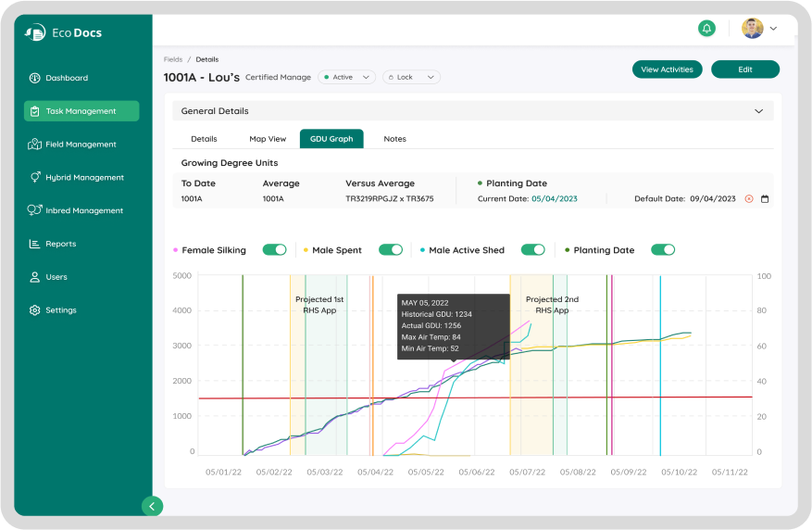Collapse sidebar with the round arrow button
The image size is (812, 530).
point(153,506)
